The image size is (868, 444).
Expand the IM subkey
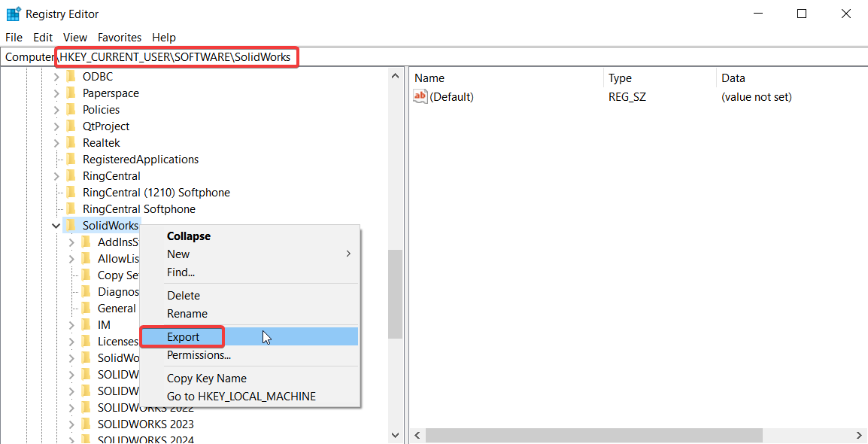71,325
